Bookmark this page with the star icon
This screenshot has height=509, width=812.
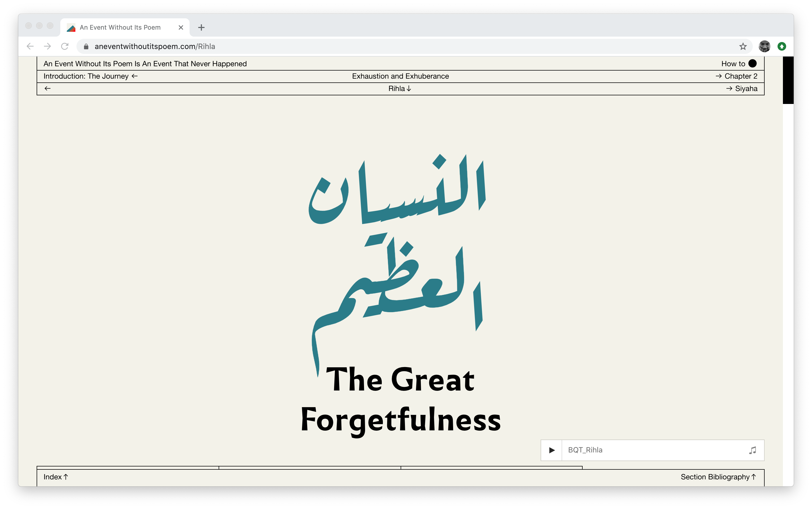[743, 46]
